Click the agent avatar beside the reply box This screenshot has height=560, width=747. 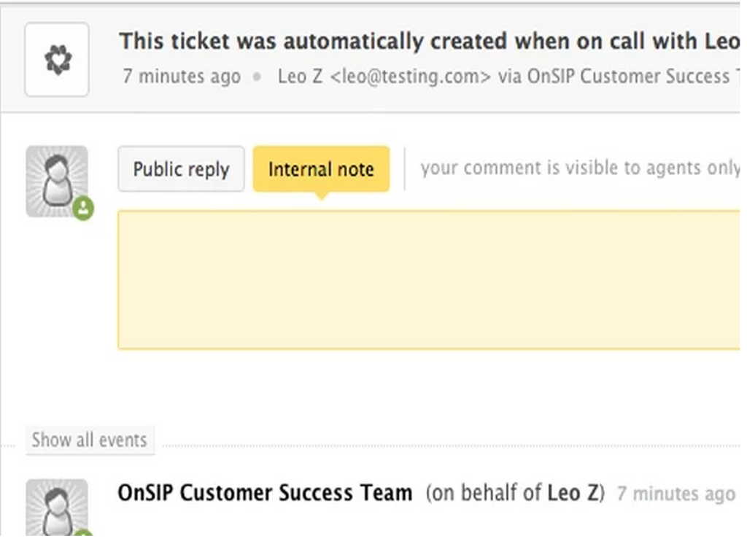(56, 180)
